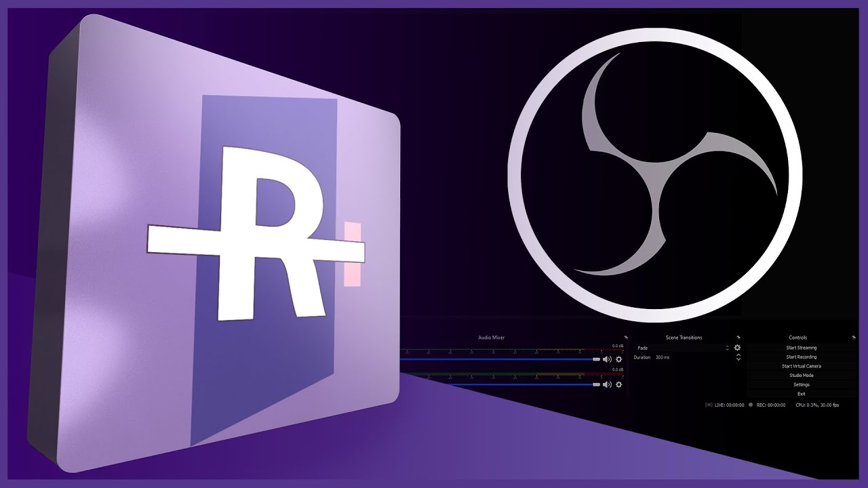Click the Controls panel title

(x=797, y=338)
